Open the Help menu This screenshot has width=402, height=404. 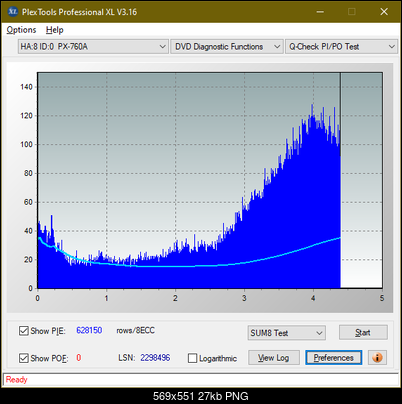pos(55,30)
